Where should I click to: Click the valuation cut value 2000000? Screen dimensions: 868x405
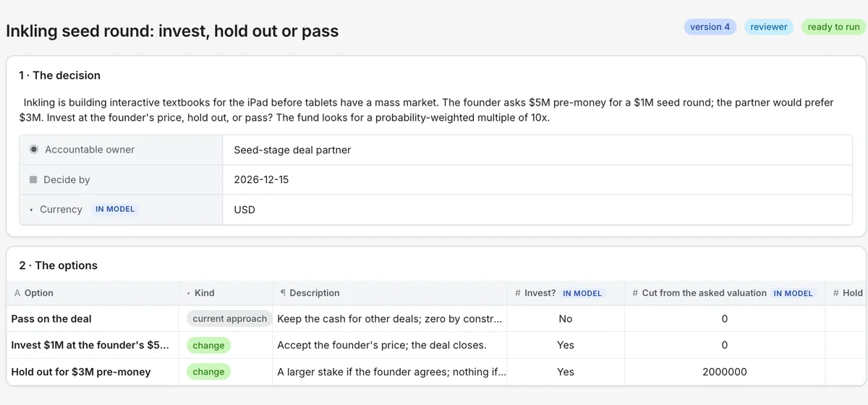point(725,372)
